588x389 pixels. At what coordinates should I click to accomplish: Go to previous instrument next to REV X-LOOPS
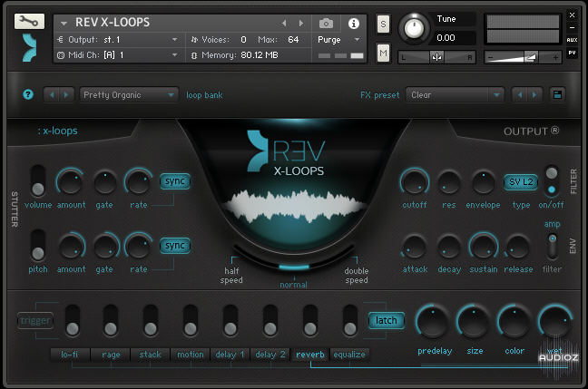(284, 24)
